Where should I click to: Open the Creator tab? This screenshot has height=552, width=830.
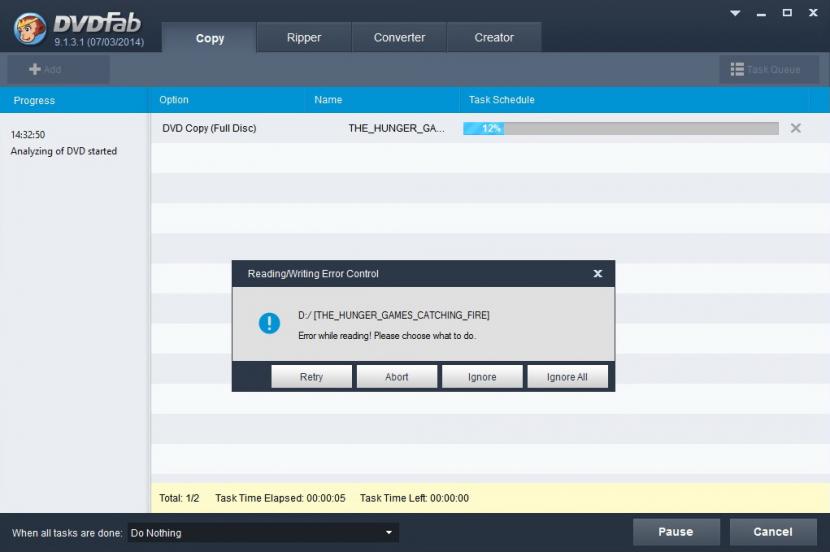click(494, 38)
